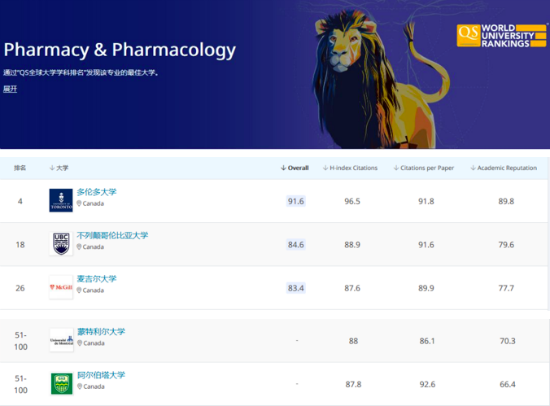This screenshot has height=406, width=550.
Task: Open 麦吉尔大学 university link
Action: [96, 279]
